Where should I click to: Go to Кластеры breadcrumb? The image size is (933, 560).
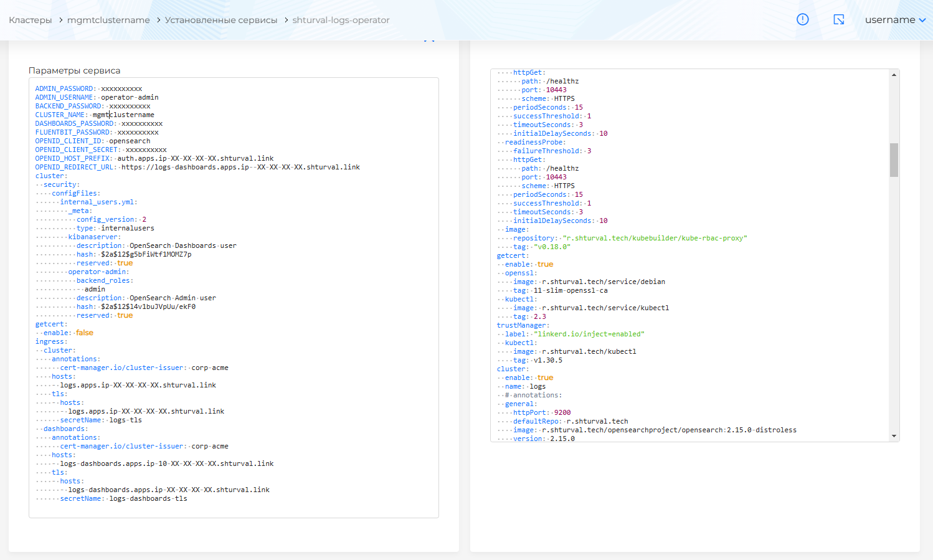click(31, 20)
